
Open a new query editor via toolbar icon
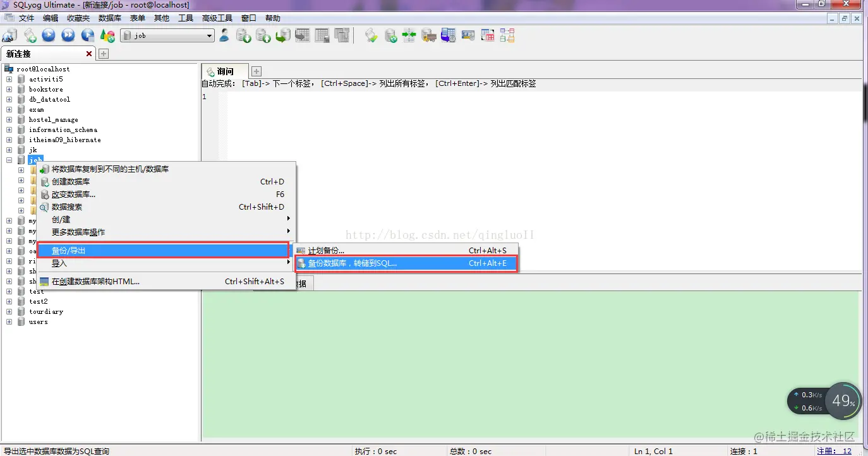tap(30, 36)
